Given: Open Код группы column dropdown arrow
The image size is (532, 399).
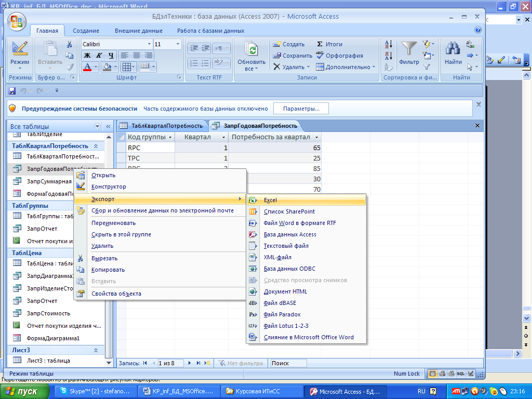Looking at the screenshot, I should point(170,137).
